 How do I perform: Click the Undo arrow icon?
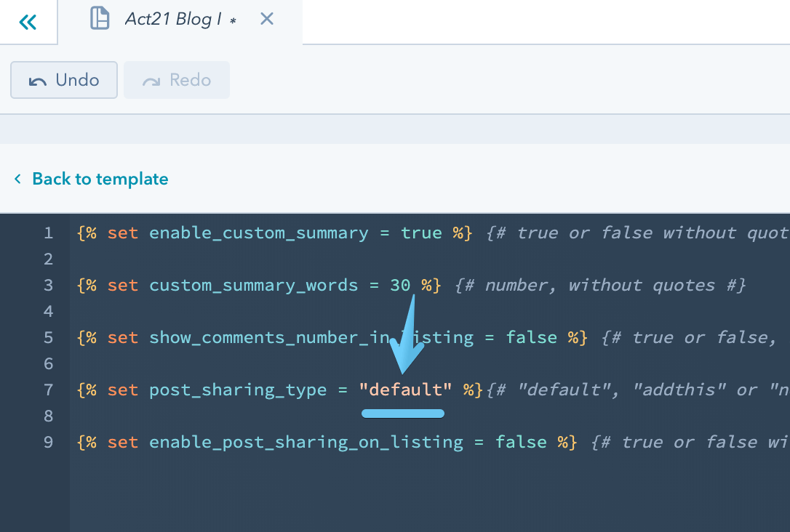46,79
